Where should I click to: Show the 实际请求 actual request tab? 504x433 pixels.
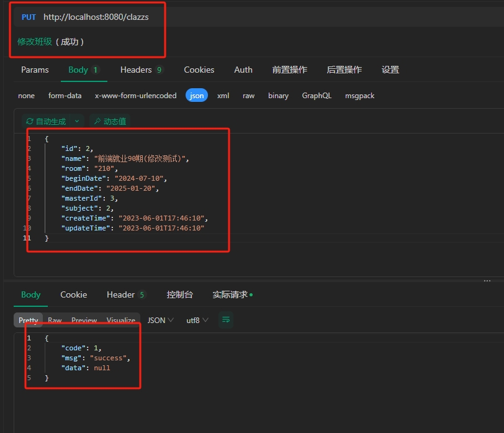(x=232, y=294)
